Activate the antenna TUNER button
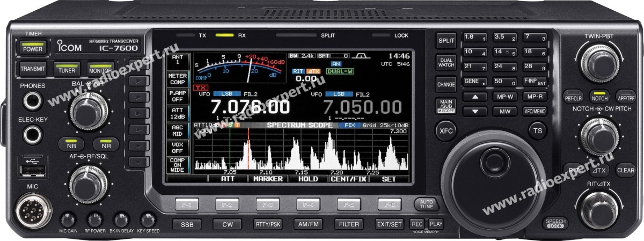This screenshot has height=241, width=644. [67, 69]
